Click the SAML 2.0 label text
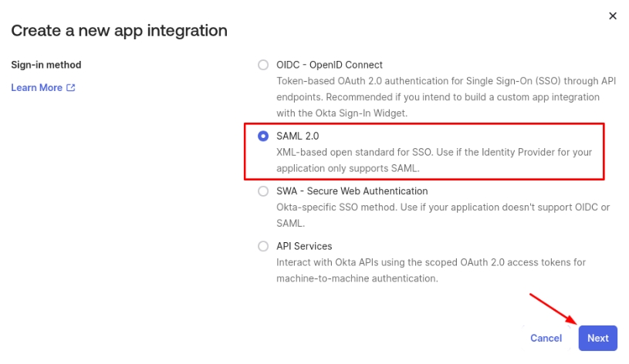629x364 pixels. (293, 136)
